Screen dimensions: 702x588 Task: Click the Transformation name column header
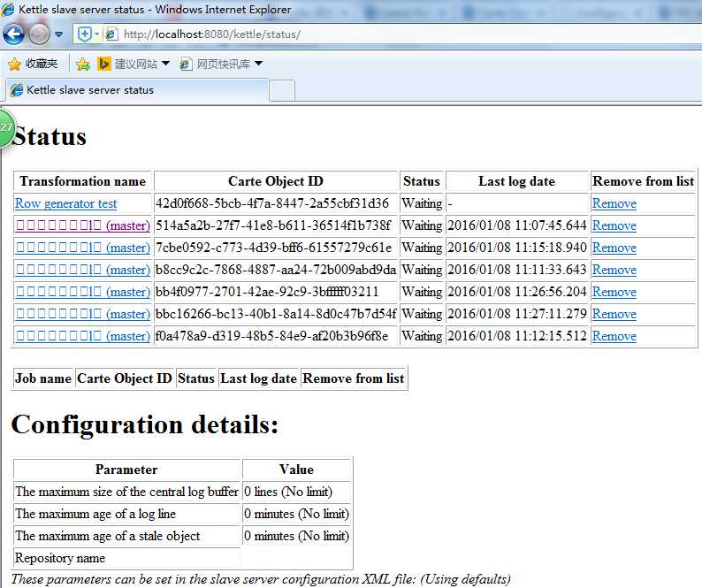[x=83, y=181]
